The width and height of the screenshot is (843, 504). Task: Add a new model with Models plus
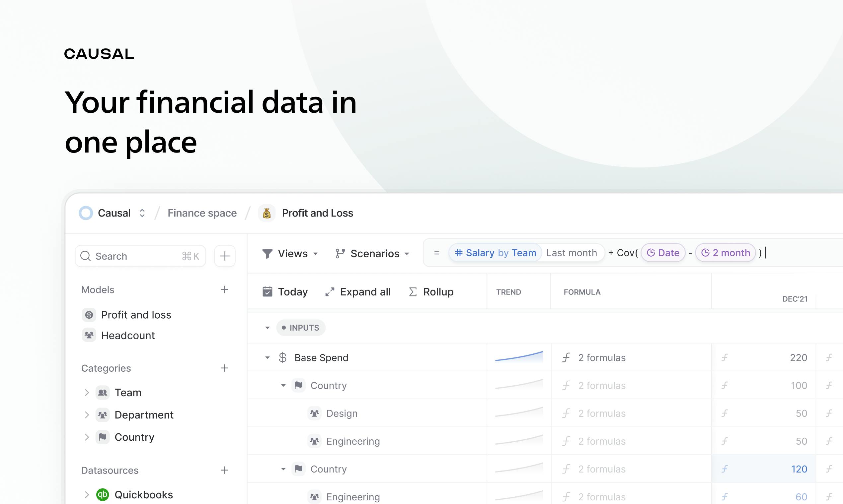point(224,290)
